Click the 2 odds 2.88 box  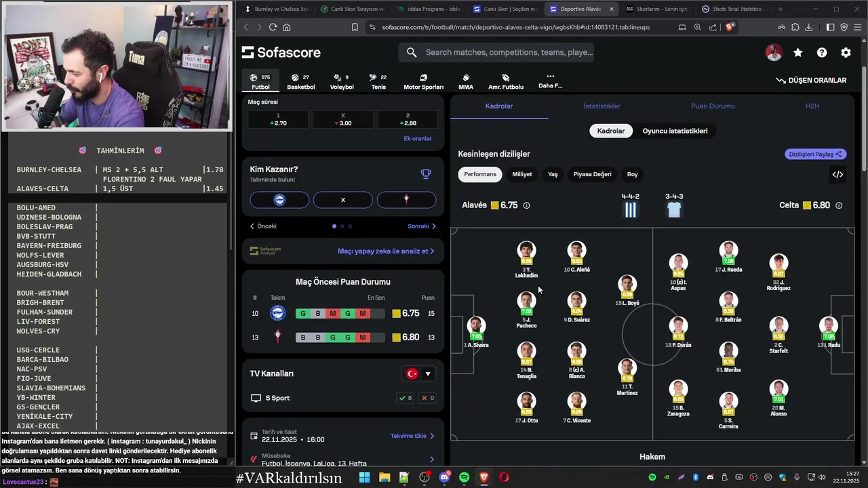click(x=408, y=120)
